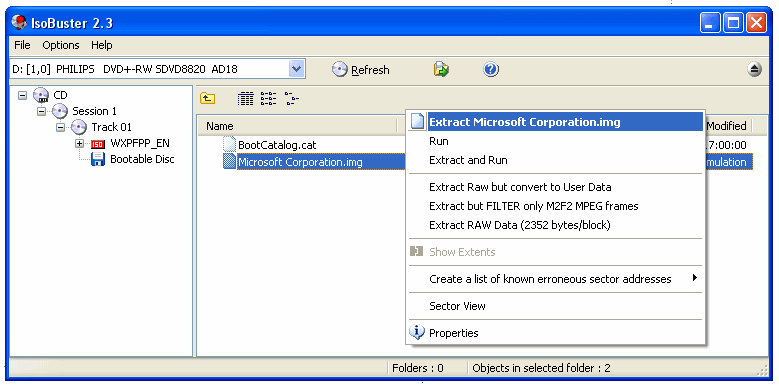The width and height of the screenshot is (779, 387).
Task: Switch to the details list view icon
Action: (x=245, y=98)
